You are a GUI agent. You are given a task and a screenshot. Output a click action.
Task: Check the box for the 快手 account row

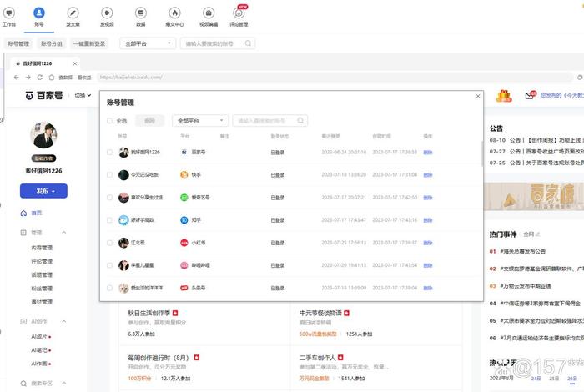click(109, 174)
